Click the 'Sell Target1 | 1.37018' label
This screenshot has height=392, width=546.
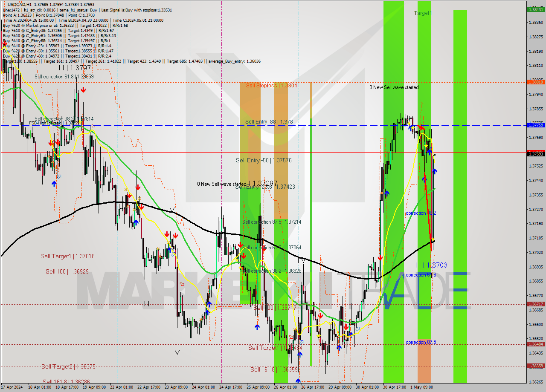(x=67, y=256)
